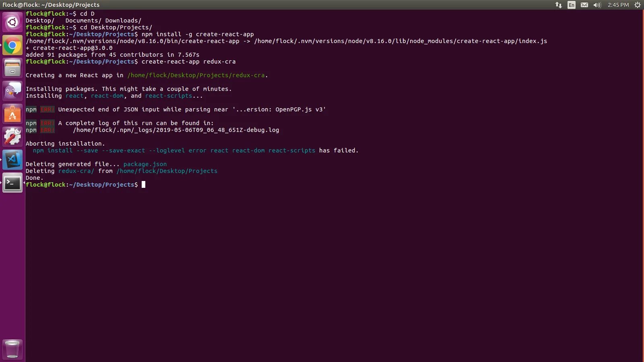Open network connections indicator
This screenshot has height=362, width=644.
pos(559,5)
